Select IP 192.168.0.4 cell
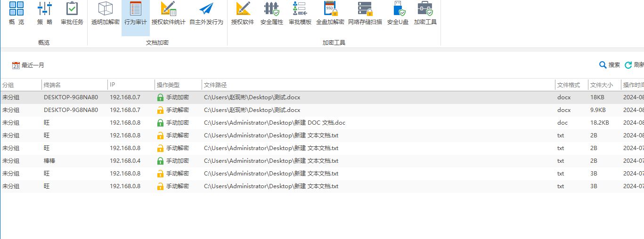644x239 pixels. (x=125, y=161)
